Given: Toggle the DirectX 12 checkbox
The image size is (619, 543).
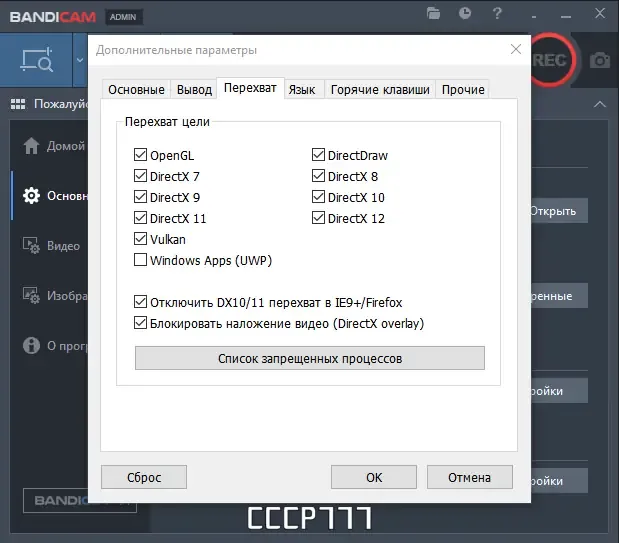Looking at the screenshot, I should pyautogui.click(x=318, y=218).
